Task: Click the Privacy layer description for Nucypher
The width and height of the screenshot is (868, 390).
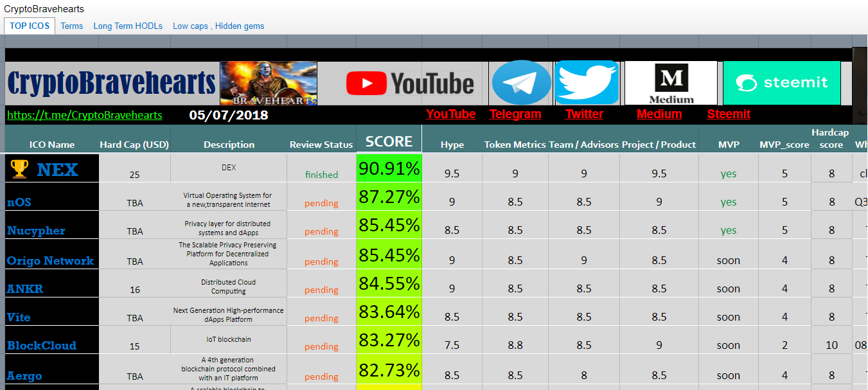Action: point(227,228)
